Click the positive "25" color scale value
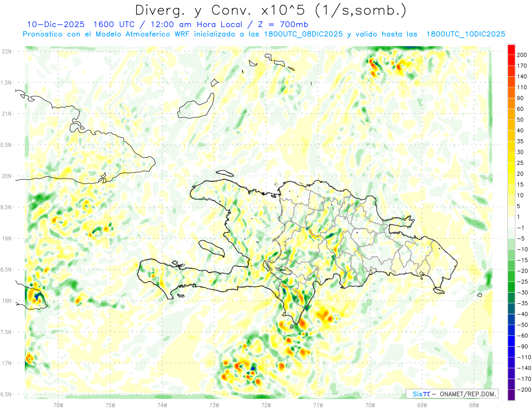 [x=521, y=163]
